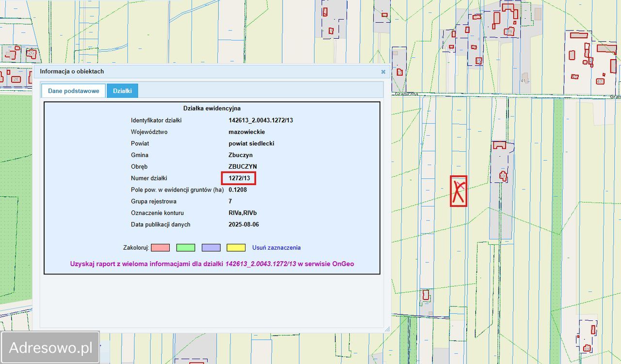Open the Działki tab
Image resolution: width=621 pixels, height=364 pixels.
click(122, 91)
